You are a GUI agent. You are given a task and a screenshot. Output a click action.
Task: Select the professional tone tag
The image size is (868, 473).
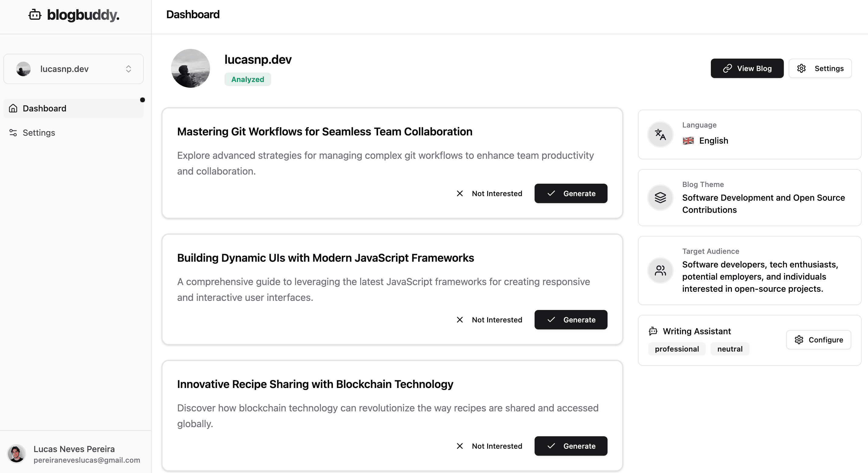tap(677, 349)
